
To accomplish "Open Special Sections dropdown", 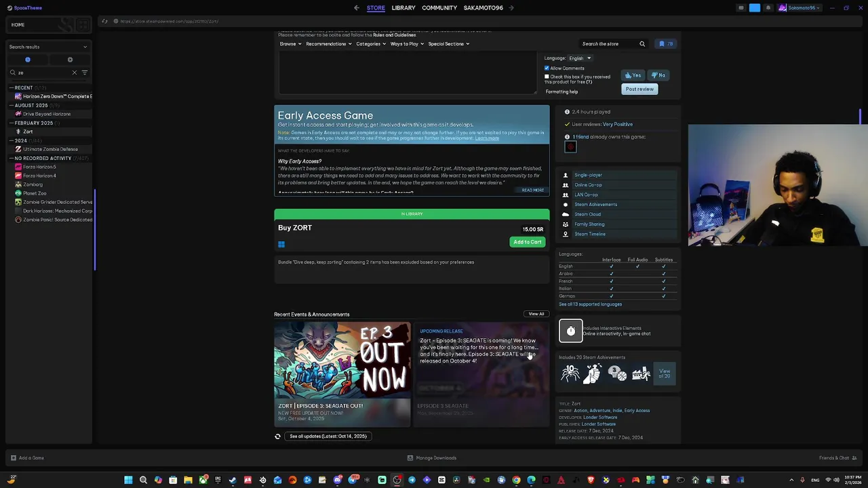I will 449,44.
